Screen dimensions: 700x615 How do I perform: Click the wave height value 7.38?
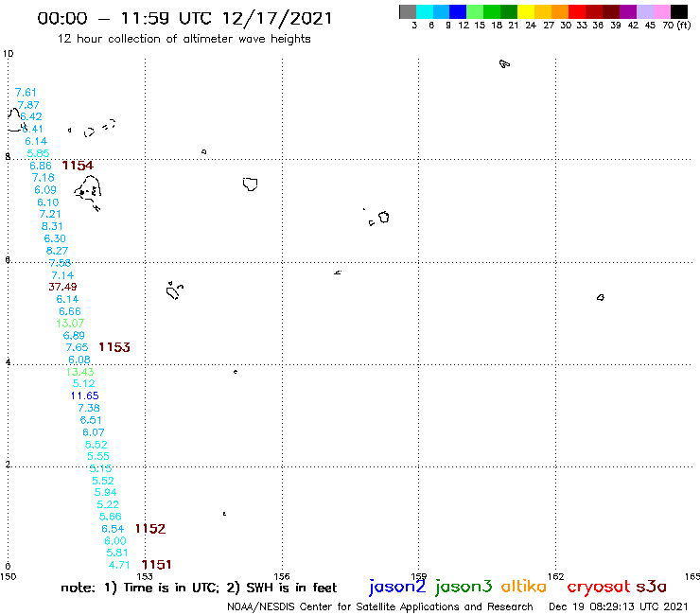[x=89, y=408]
